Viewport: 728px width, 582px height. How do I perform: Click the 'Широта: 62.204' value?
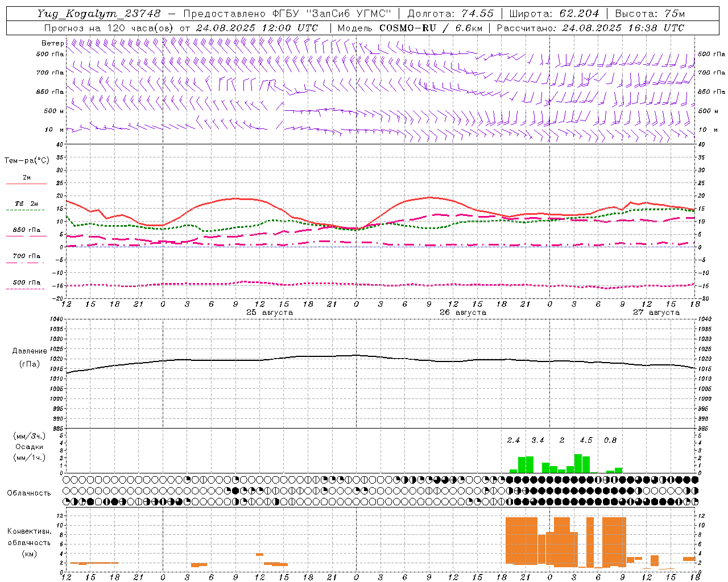pyautogui.click(x=554, y=14)
